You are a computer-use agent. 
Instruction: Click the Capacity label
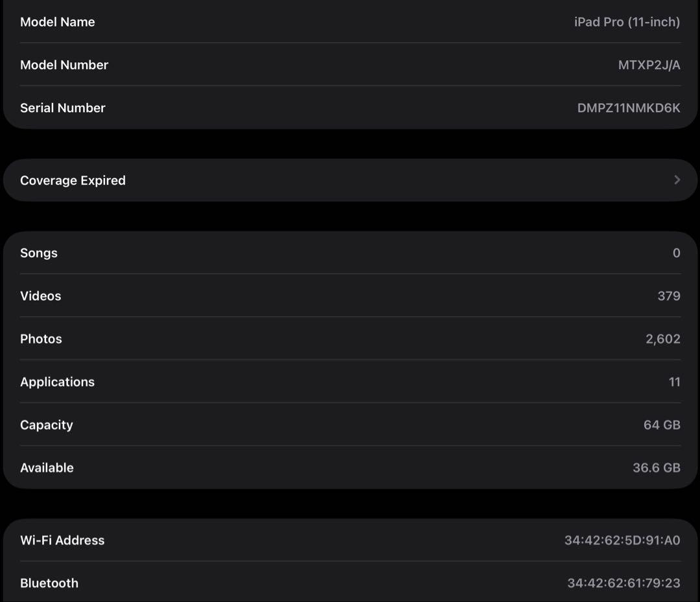[x=47, y=425]
